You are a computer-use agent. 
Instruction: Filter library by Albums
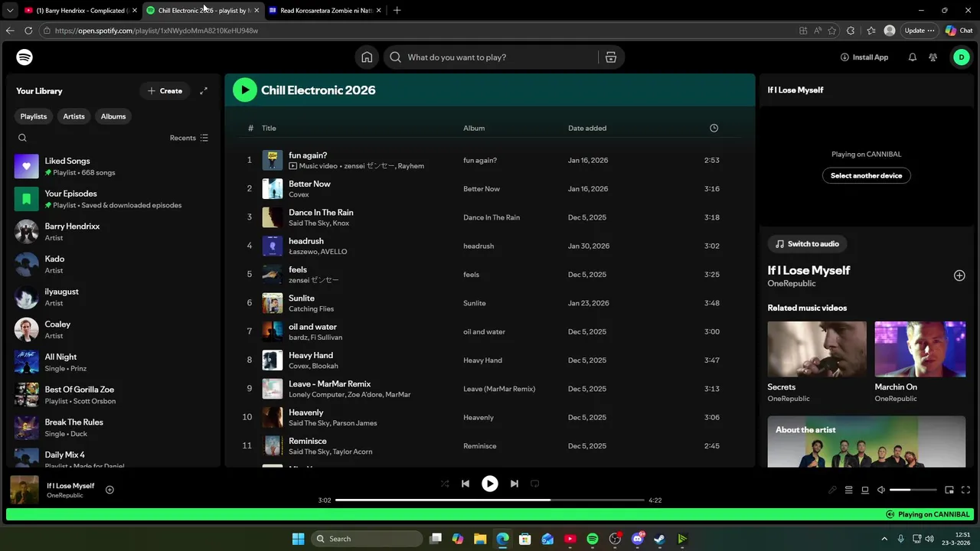[113, 116]
